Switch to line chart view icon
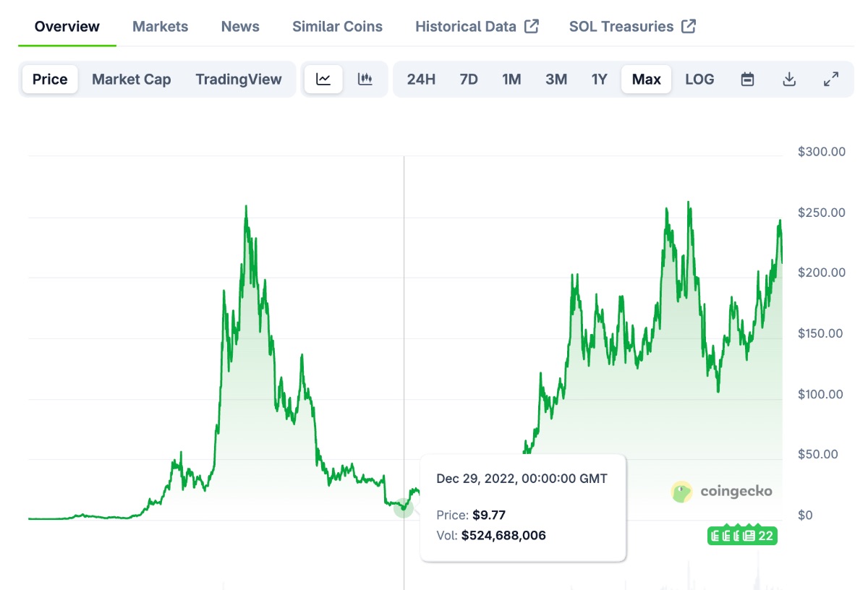Screen dimensions: 868x590 coord(323,80)
